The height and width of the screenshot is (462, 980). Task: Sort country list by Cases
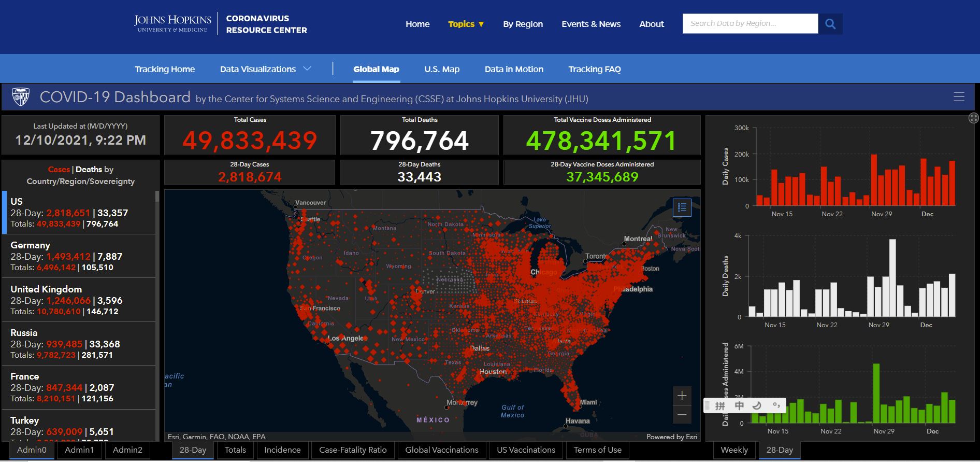pyautogui.click(x=59, y=170)
